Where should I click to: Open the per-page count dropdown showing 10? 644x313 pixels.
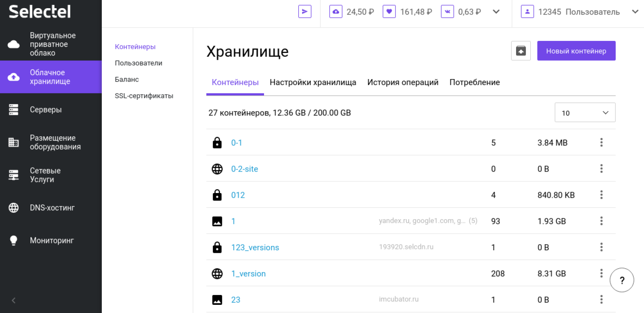click(x=585, y=113)
